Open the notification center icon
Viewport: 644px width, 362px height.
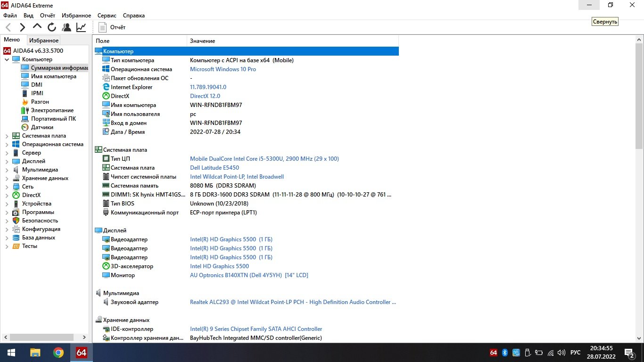[629, 353]
